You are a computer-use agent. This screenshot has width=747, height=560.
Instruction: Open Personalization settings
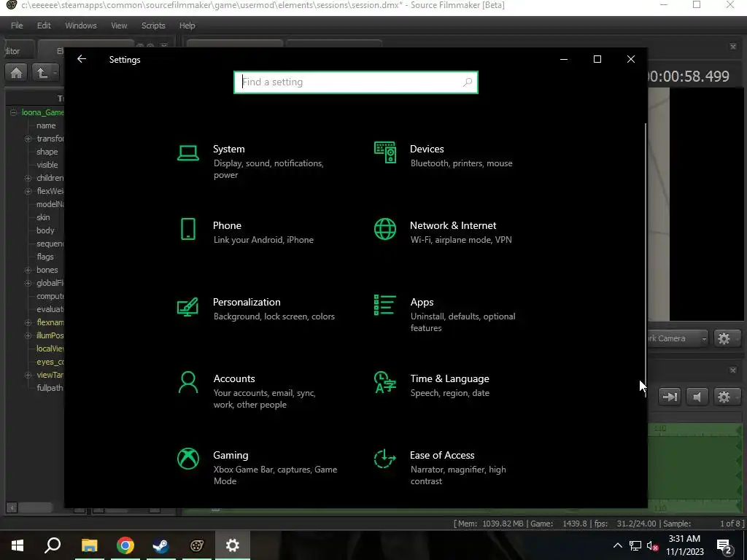[256, 308]
